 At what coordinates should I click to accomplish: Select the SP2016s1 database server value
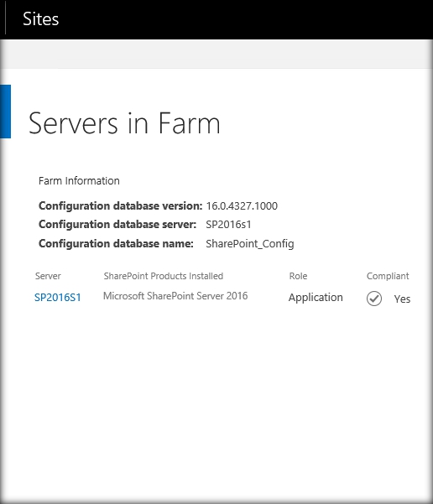228,225
